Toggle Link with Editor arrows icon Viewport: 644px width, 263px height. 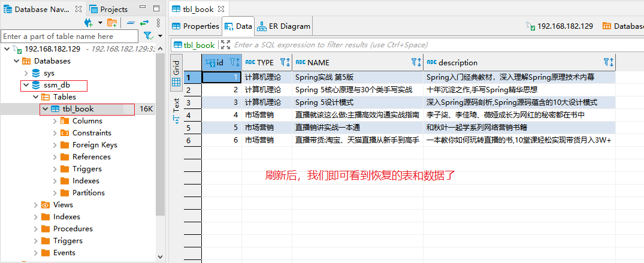pos(144,23)
